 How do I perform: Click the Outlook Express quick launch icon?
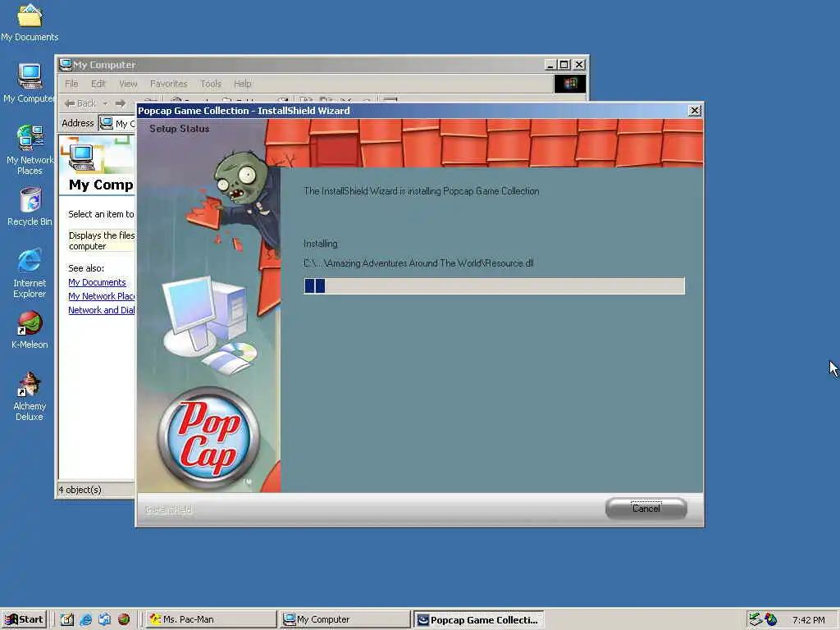click(104, 619)
